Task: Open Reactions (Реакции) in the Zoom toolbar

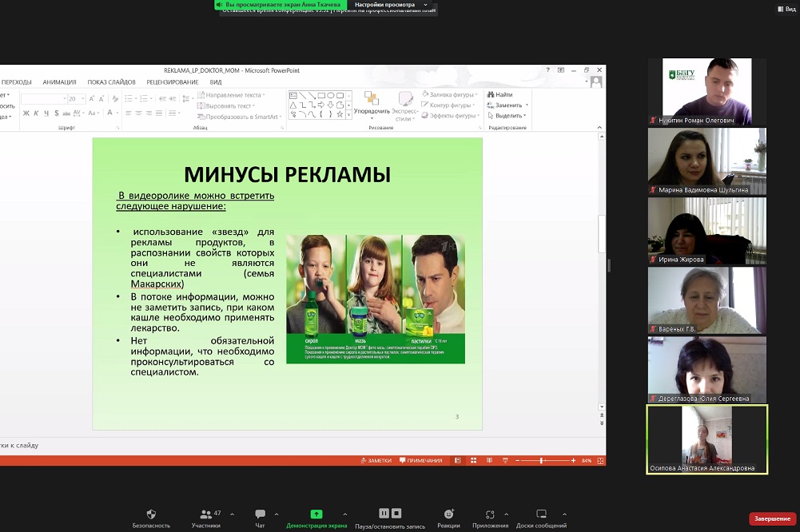Action: [448, 514]
